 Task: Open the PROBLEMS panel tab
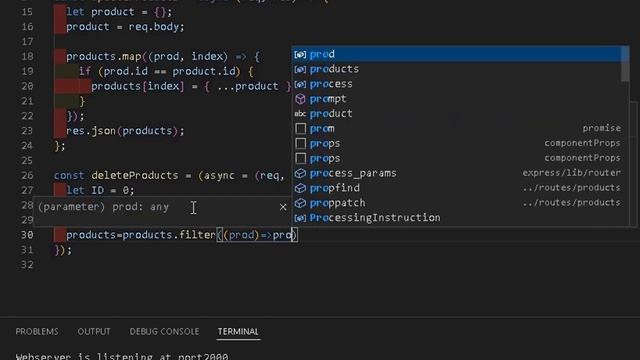[37, 331]
